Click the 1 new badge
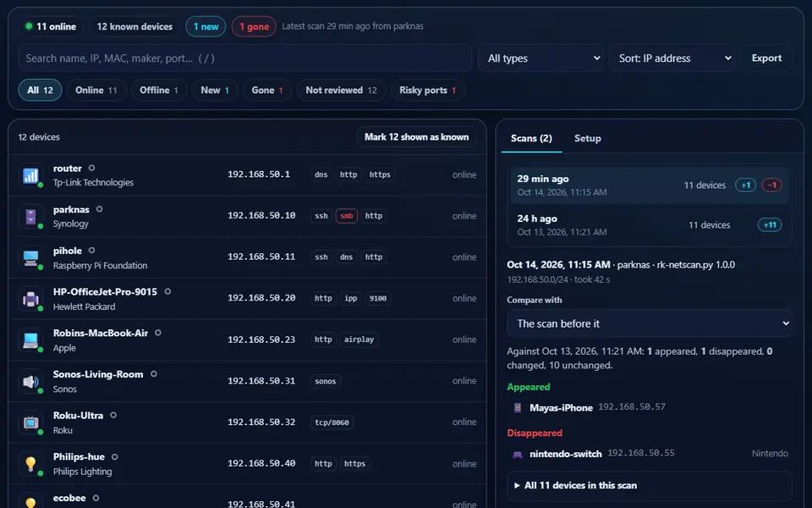Viewport: 812px width, 508px height. coord(206,26)
